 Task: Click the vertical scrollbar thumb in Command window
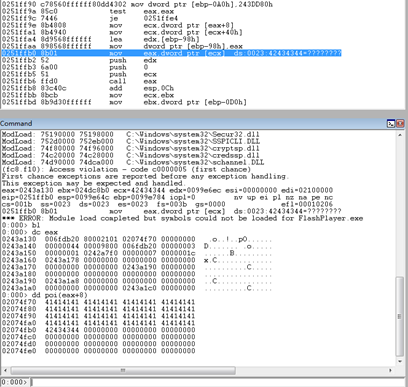point(400,316)
